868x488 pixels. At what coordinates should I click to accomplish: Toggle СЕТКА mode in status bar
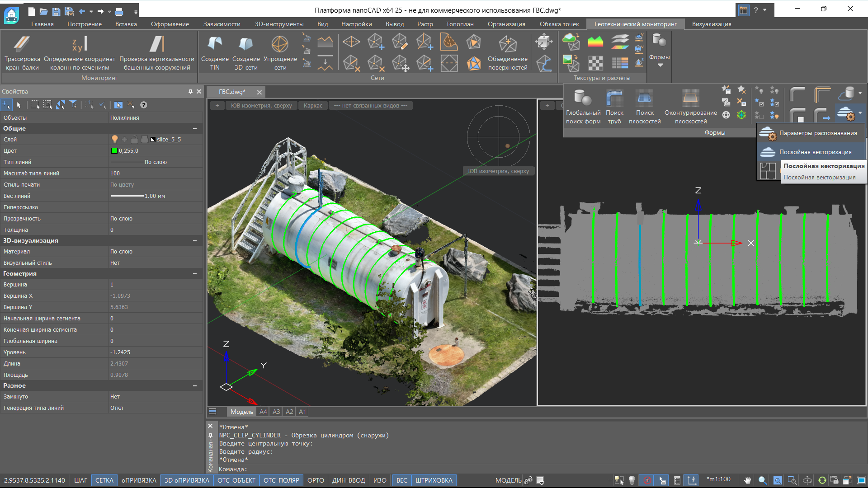pos(104,480)
